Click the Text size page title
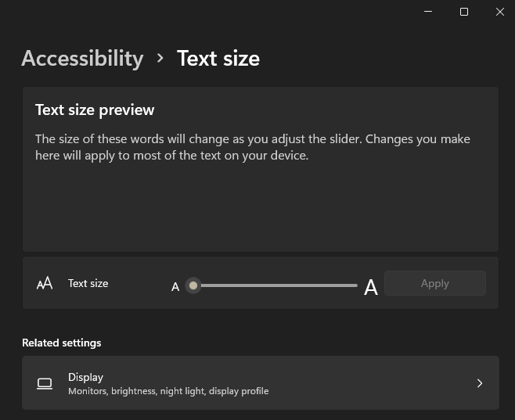Viewport: 515px width, 420px height. point(218,59)
